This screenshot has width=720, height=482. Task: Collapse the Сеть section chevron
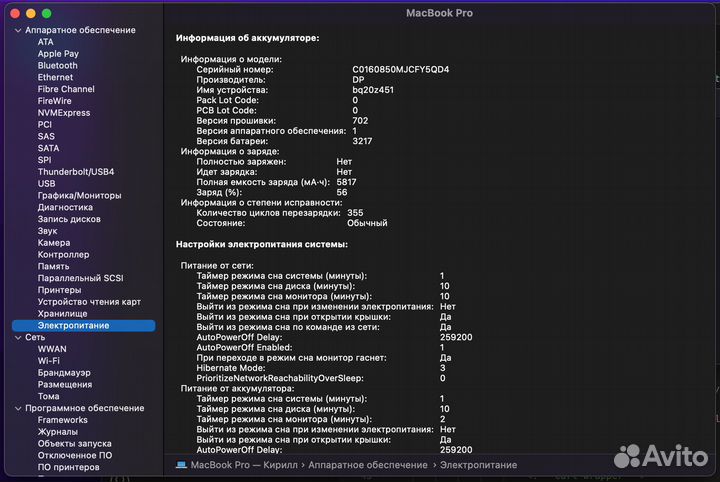(18, 337)
